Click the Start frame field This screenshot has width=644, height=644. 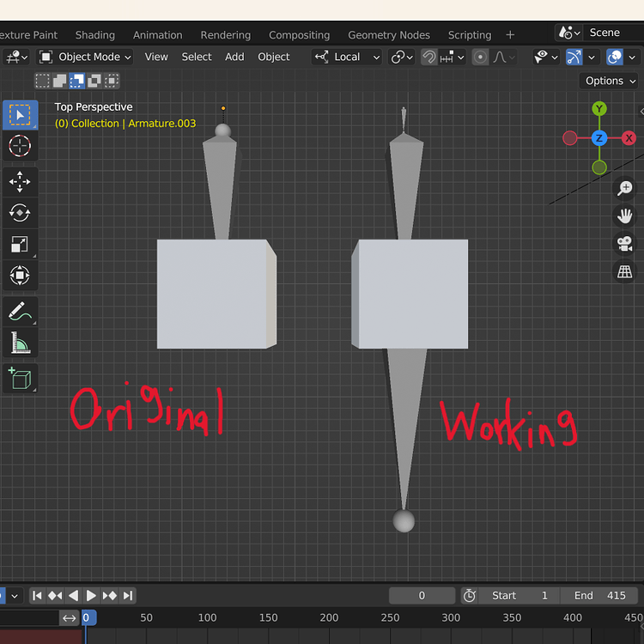click(x=519, y=596)
